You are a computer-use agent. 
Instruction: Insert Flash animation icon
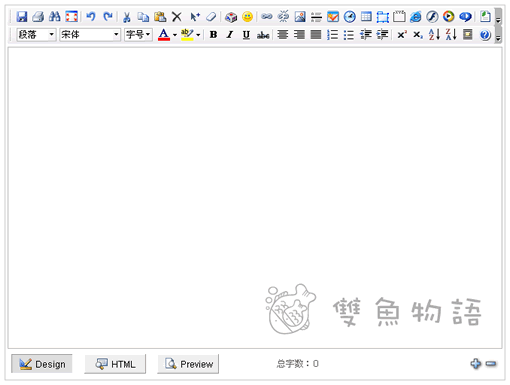click(x=432, y=16)
